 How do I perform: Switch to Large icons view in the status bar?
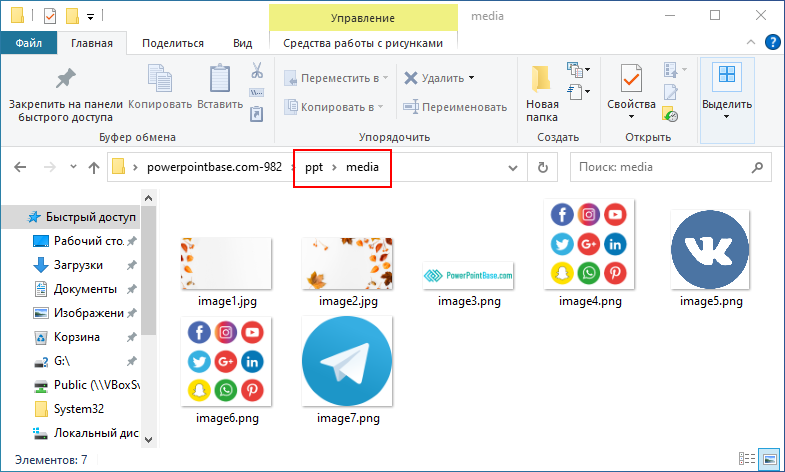[x=769, y=458]
